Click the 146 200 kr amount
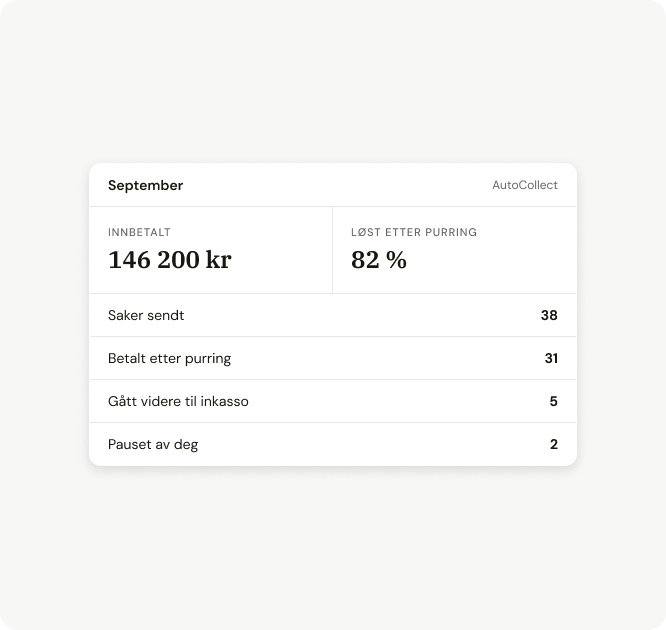The image size is (666, 630). [169, 260]
